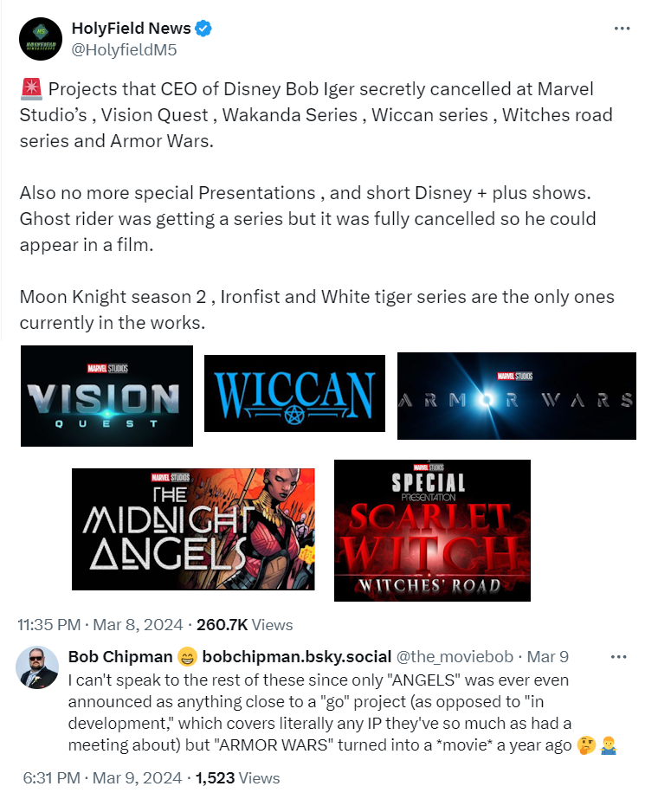Click the 11:35 PM Mar 8, 2024 timestamp

point(100,625)
